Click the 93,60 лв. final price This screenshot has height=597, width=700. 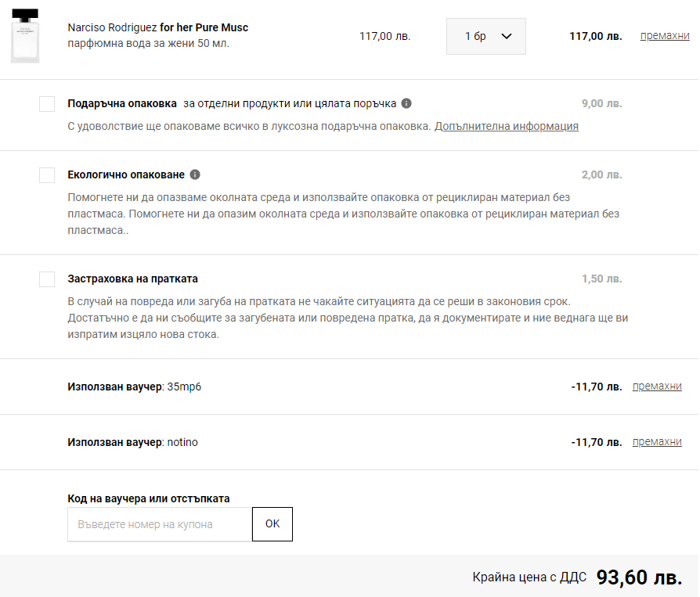click(x=639, y=577)
